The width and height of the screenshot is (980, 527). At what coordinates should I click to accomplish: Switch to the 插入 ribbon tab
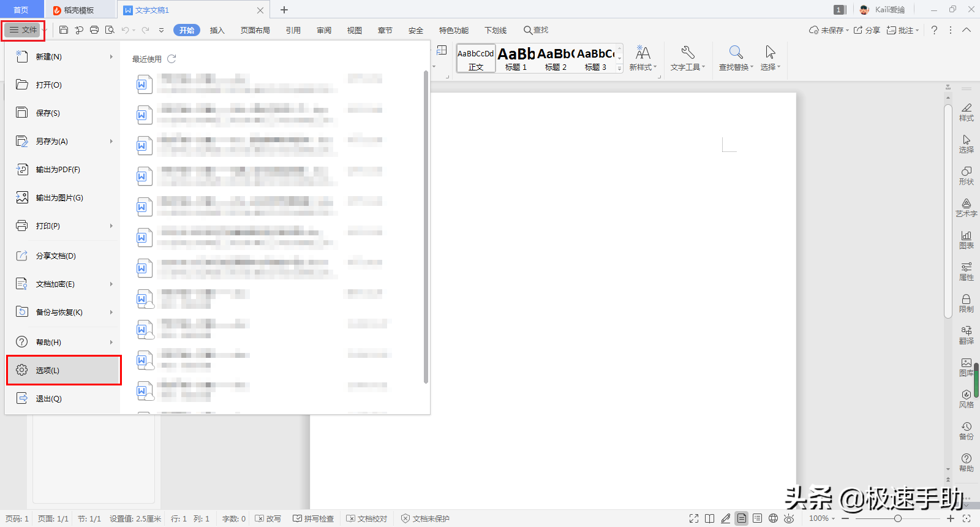(x=217, y=30)
